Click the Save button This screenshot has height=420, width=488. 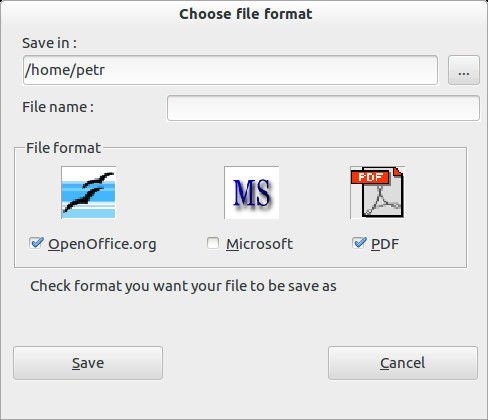click(x=88, y=363)
